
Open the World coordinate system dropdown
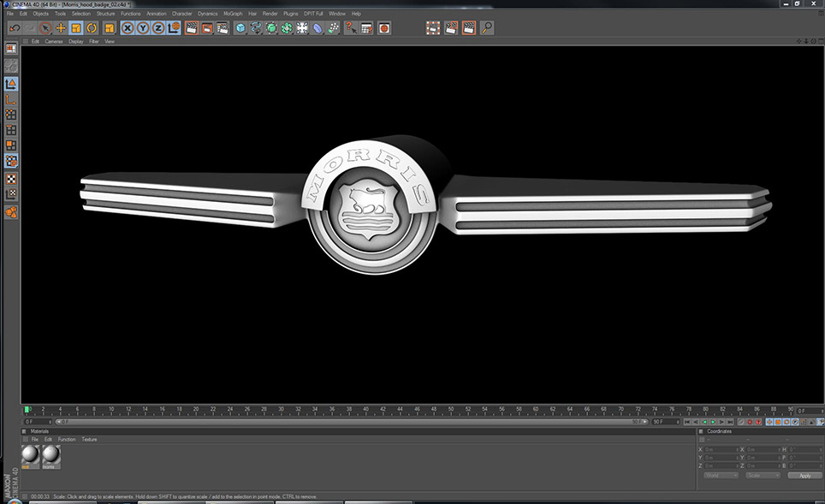[x=721, y=475]
